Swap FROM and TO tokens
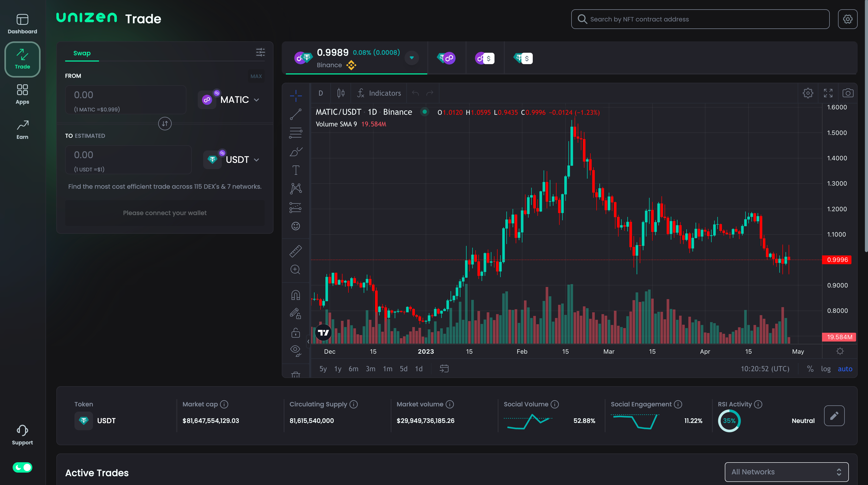Image resolution: width=868 pixels, height=485 pixels. tap(165, 124)
